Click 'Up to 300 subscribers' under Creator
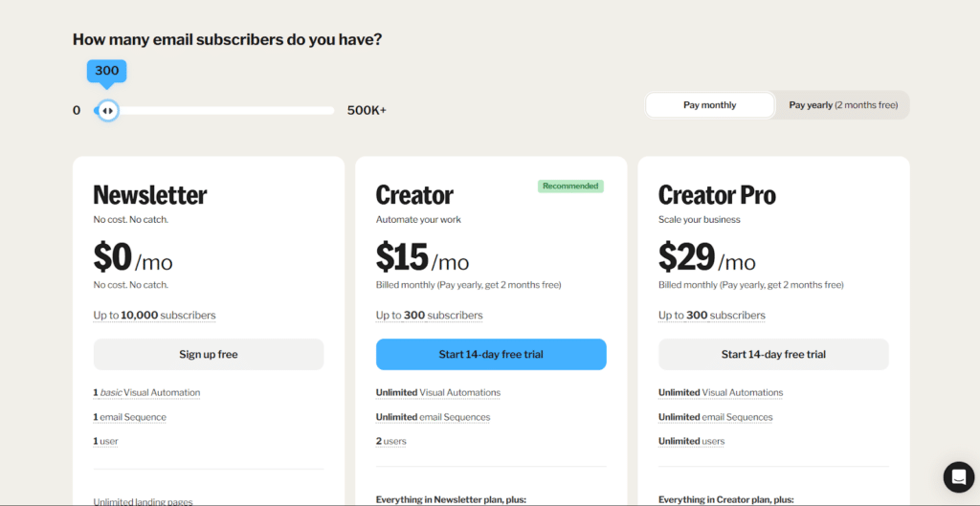980x506 pixels. click(x=430, y=316)
